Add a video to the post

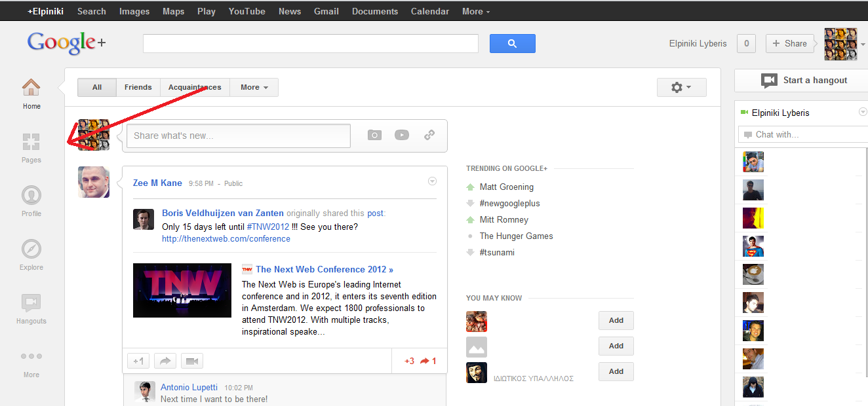point(402,135)
